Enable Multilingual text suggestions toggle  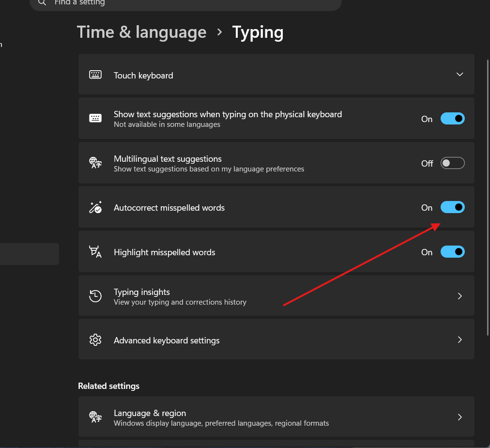(453, 163)
